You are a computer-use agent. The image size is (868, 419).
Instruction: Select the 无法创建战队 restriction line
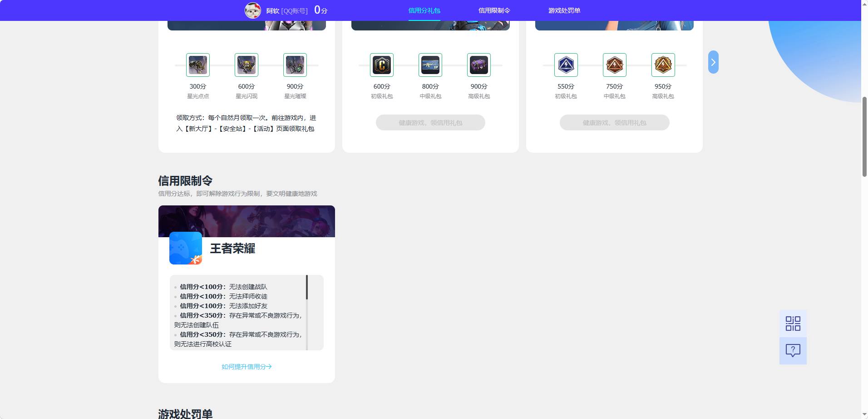point(223,287)
